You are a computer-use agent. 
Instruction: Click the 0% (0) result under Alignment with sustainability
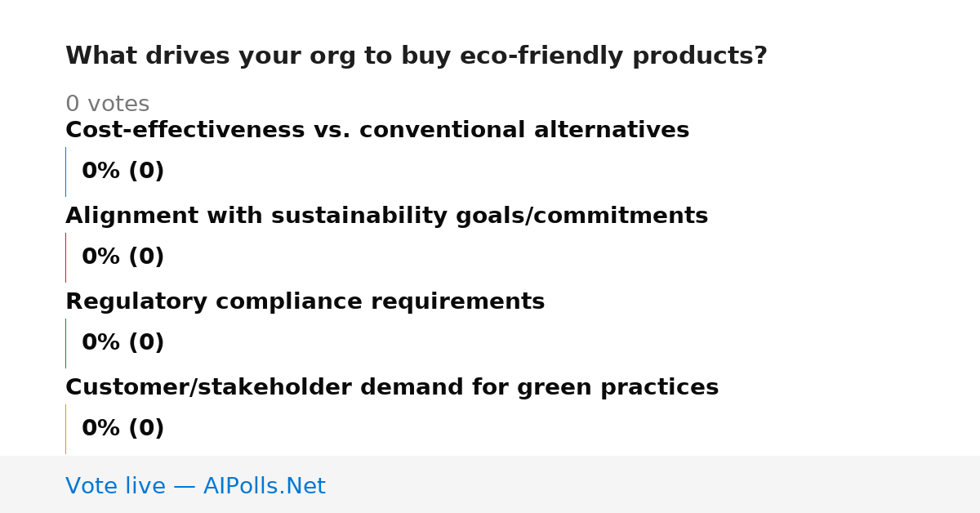(123, 257)
